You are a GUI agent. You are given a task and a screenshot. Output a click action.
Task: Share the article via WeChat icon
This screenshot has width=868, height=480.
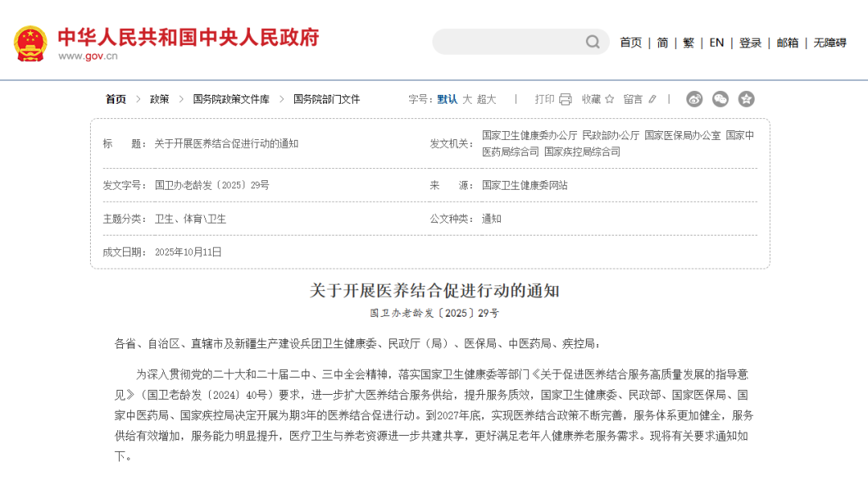pyautogui.click(x=721, y=99)
